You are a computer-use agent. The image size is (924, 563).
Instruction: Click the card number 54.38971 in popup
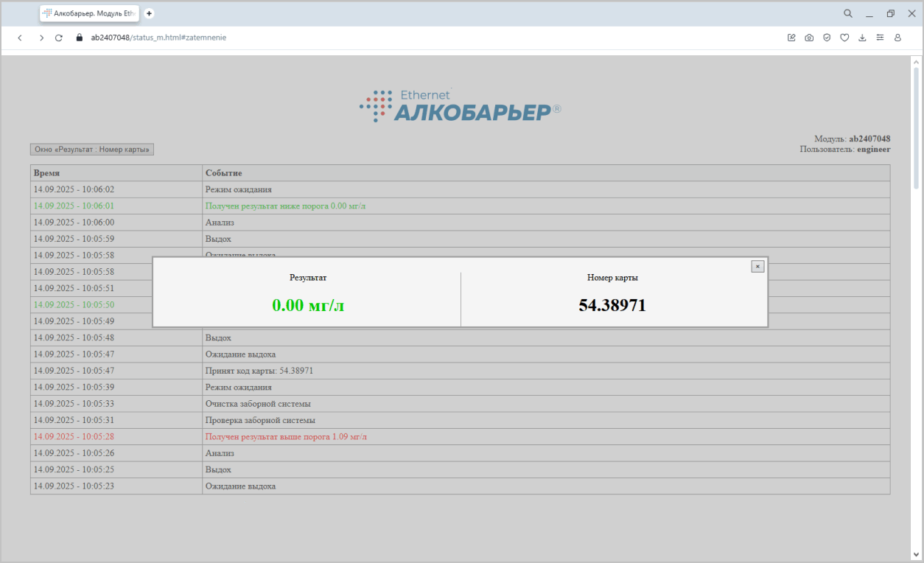[x=612, y=305]
